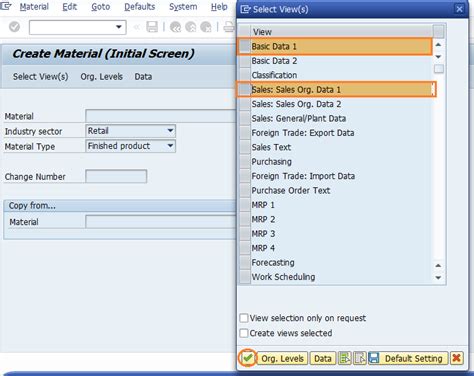Select the Forecasting row selector

[x=245, y=262]
